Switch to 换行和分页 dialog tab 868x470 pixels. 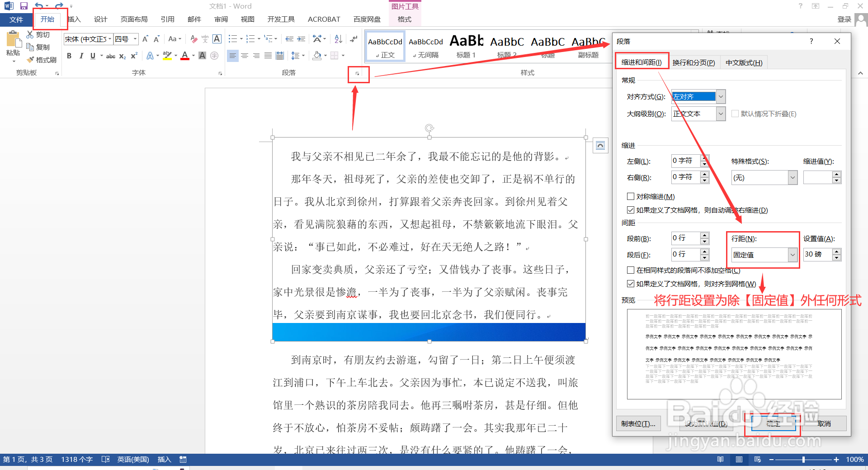coord(693,62)
